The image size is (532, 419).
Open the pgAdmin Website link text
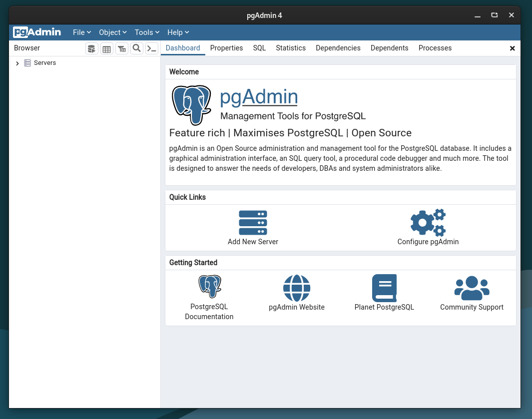coord(297,307)
